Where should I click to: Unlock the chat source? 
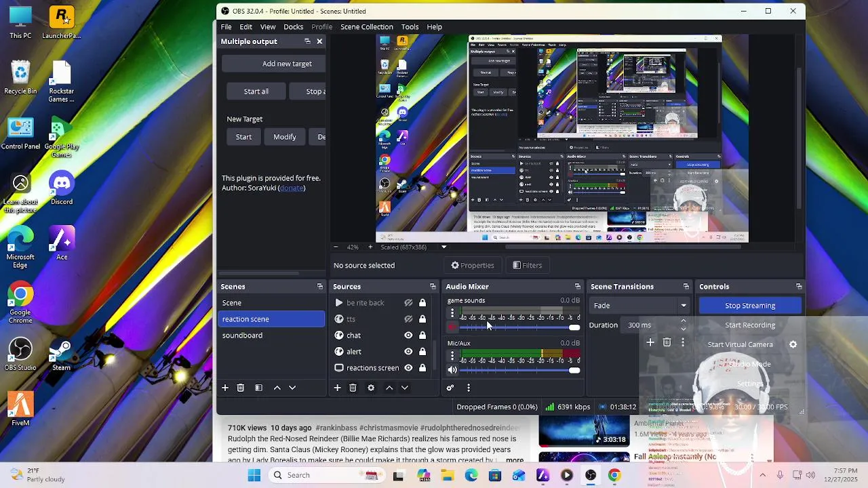coord(422,335)
